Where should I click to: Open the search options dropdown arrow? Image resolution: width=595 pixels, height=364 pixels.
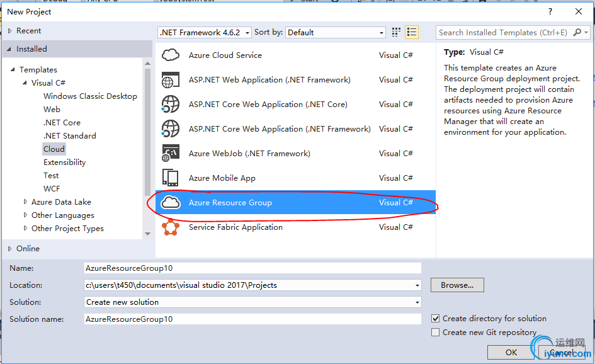click(x=586, y=32)
